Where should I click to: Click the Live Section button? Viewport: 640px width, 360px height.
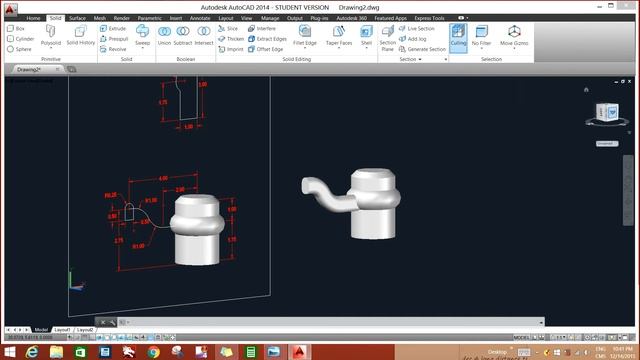click(417, 29)
